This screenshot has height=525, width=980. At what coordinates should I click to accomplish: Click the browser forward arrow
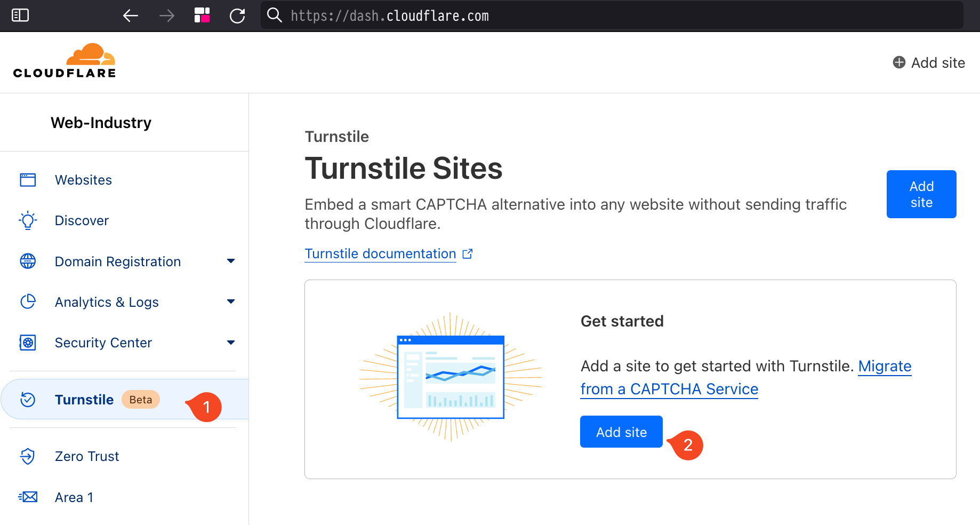pos(167,15)
